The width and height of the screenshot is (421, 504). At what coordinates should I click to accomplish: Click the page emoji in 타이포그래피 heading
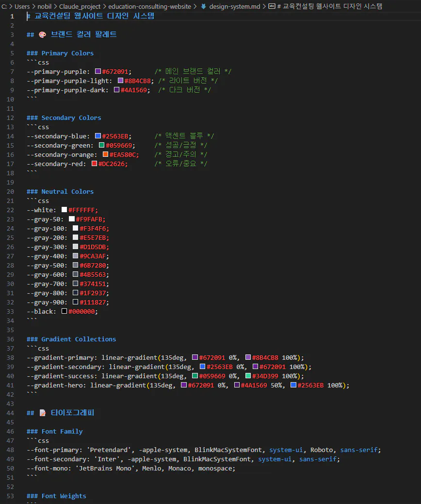[42, 413]
